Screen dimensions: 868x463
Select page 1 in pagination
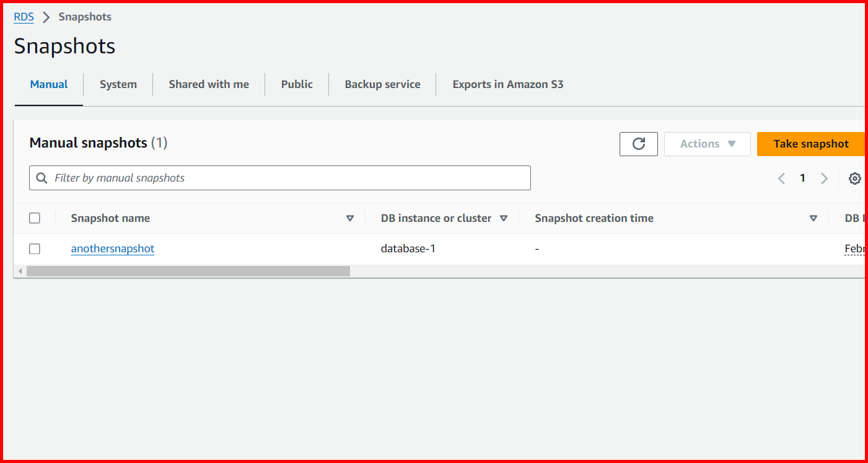(802, 178)
